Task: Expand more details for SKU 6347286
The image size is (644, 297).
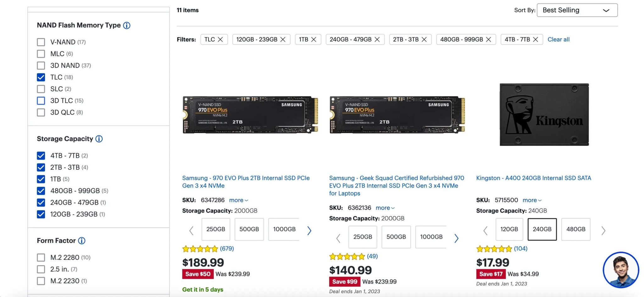Action: coord(238,200)
